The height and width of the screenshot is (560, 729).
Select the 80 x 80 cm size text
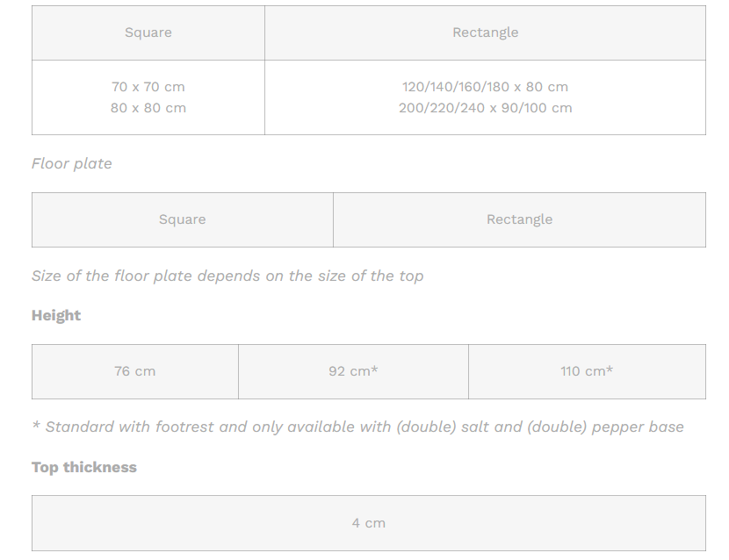tap(148, 108)
